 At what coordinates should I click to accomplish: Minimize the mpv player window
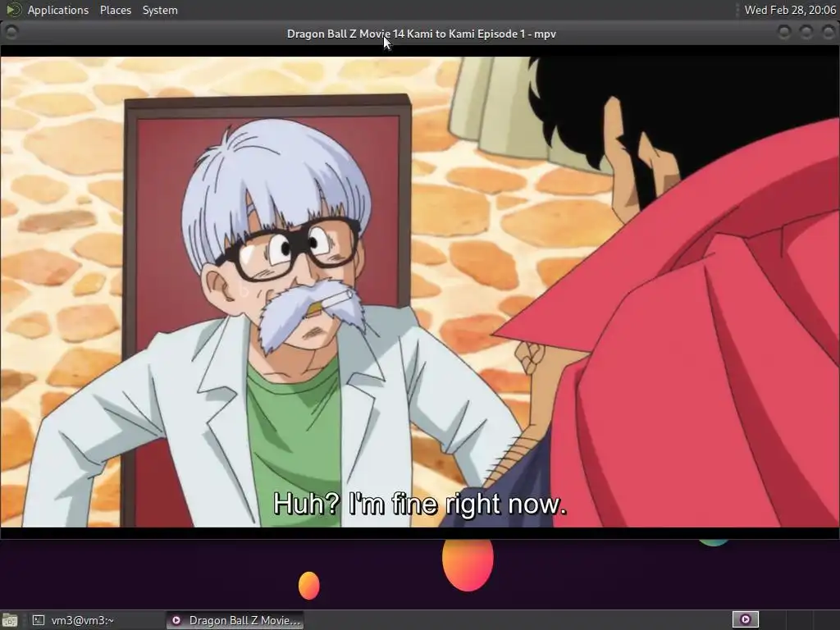click(x=783, y=33)
